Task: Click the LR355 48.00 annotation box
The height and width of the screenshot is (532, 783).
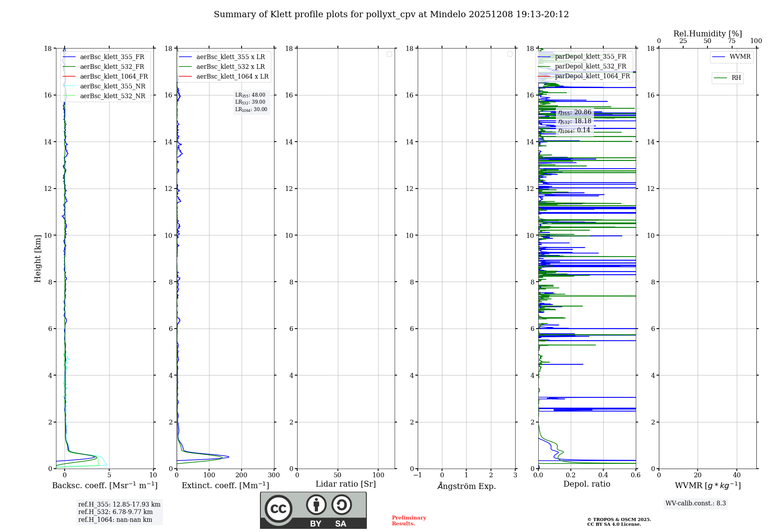Action: coord(251,95)
